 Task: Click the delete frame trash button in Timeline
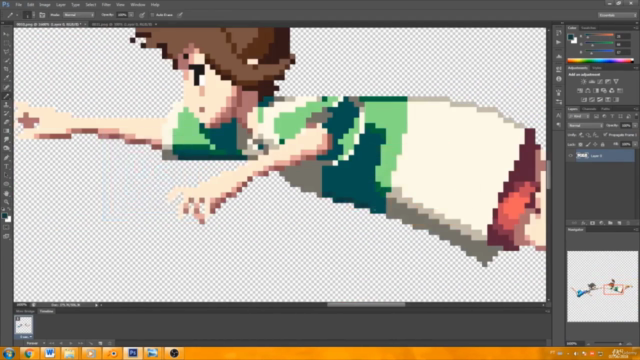click(x=110, y=343)
